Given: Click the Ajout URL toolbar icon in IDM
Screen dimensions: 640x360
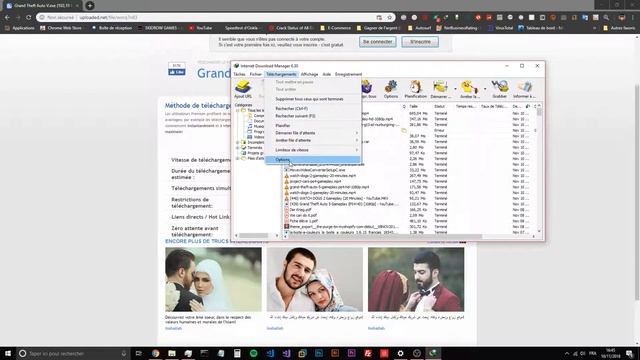Looking at the screenshot, I should tap(243, 89).
